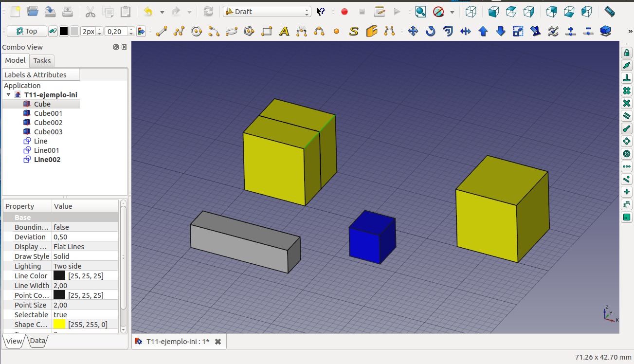The width and height of the screenshot is (634, 364).
Task: Open the Measure distance ruler tool
Action: click(x=609, y=11)
